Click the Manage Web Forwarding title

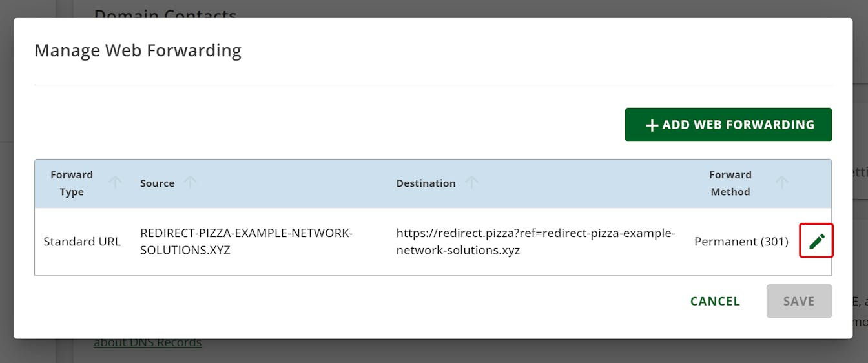click(138, 50)
